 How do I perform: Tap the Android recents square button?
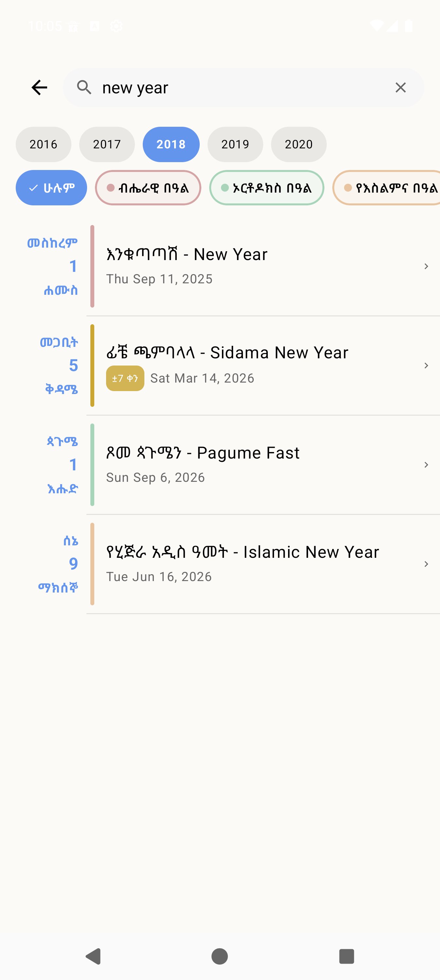pos(346,956)
